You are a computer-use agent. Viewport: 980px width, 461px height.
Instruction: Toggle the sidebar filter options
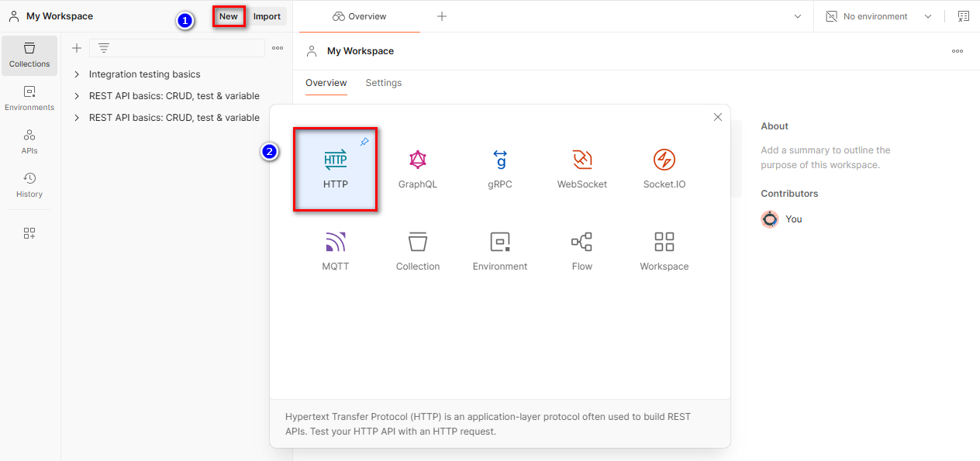pyautogui.click(x=103, y=48)
